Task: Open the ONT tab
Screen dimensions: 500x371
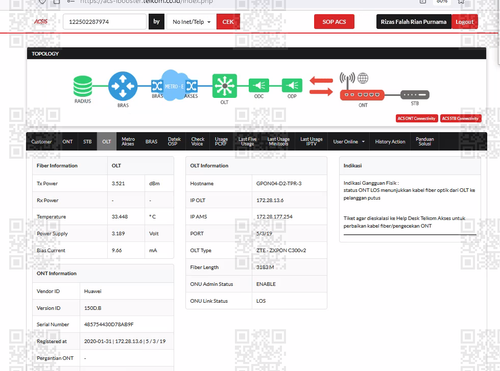Action: pyautogui.click(x=67, y=142)
